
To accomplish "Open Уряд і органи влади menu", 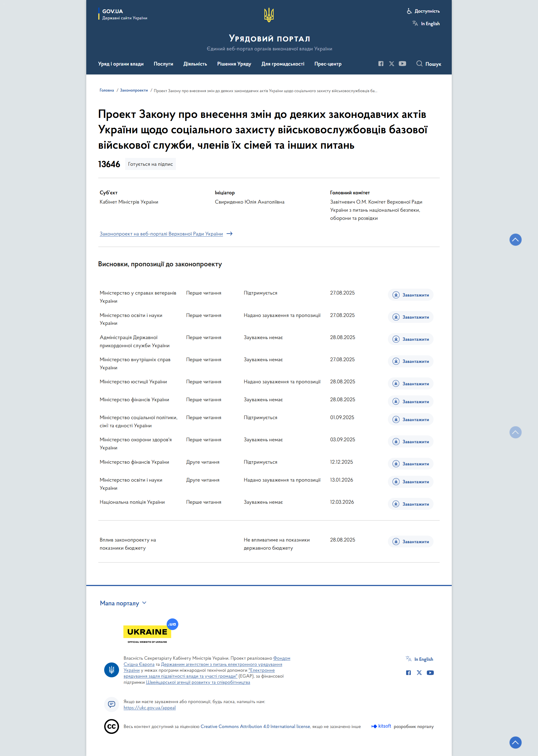I will [x=121, y=64].
